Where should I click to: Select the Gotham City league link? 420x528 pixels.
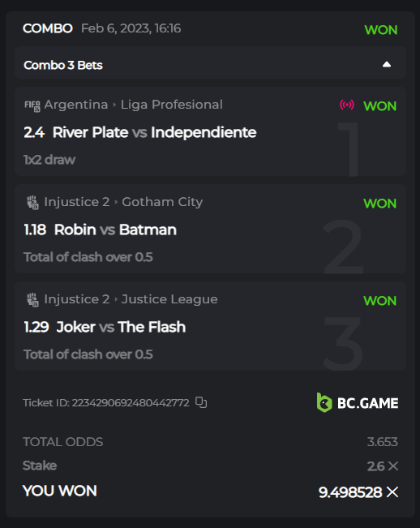click(x=162, y=202)
